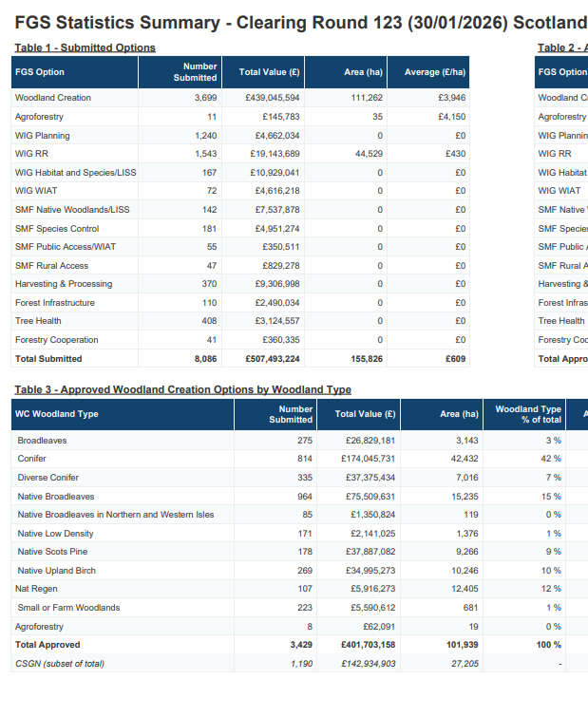The image size is (588, 717).
Task: Click the Native Scots Pine row label
Action: 52,552
